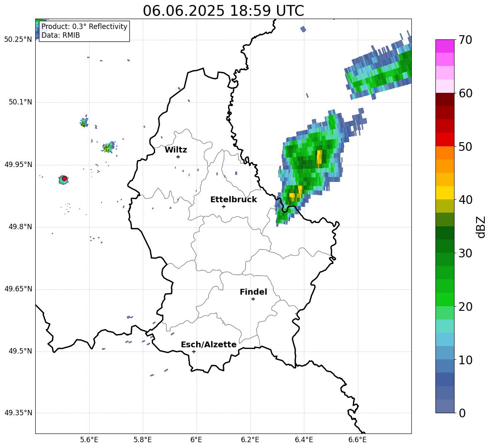This screenshot has width=491, height=448.
Task: Click the dBZ colorbar axis label
Action: pyautogui.click(x=481, y=227)
